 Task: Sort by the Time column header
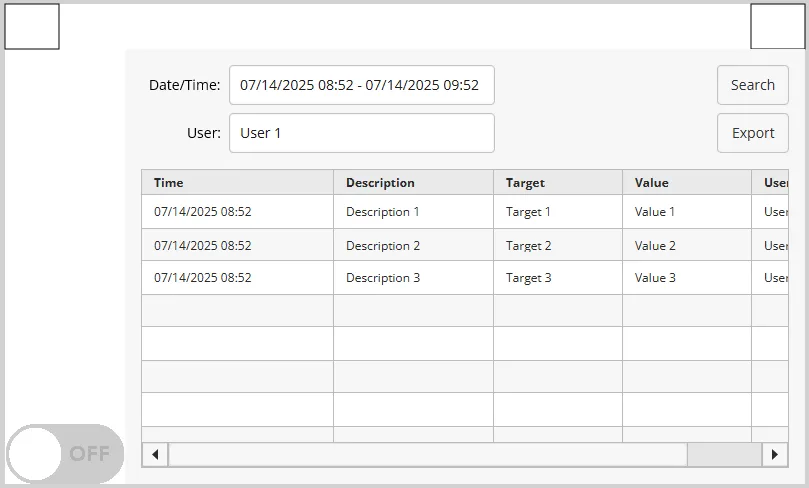[x=237, y=183]
